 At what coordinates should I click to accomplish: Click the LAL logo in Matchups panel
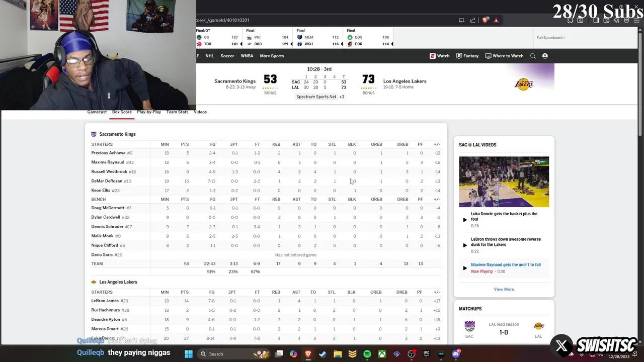pos(538,326)
